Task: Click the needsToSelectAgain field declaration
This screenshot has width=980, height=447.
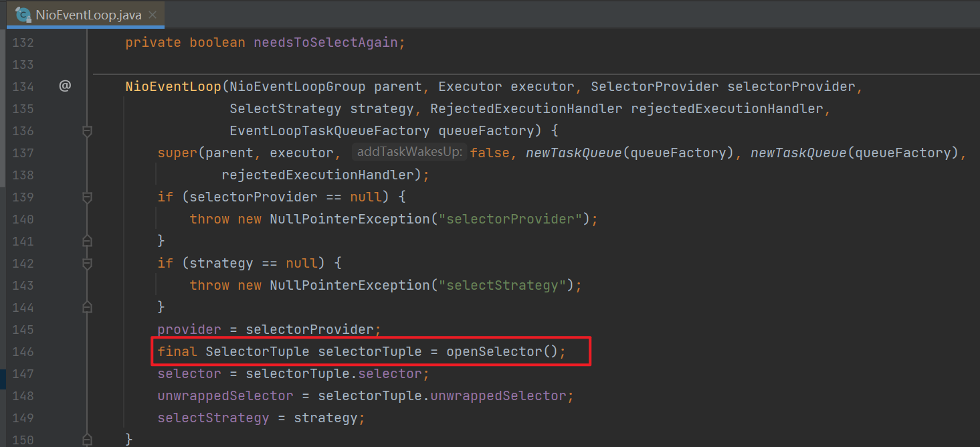Action: [x=326, y=43]
